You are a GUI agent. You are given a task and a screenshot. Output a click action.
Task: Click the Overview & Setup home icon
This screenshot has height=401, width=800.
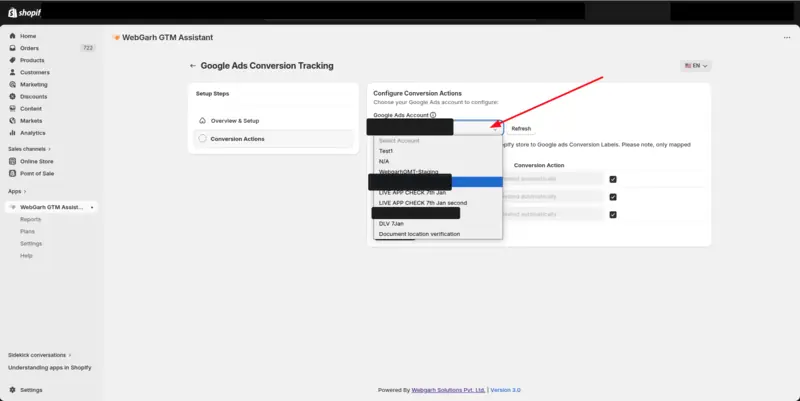pyautogui.click(x=203, y=121)
